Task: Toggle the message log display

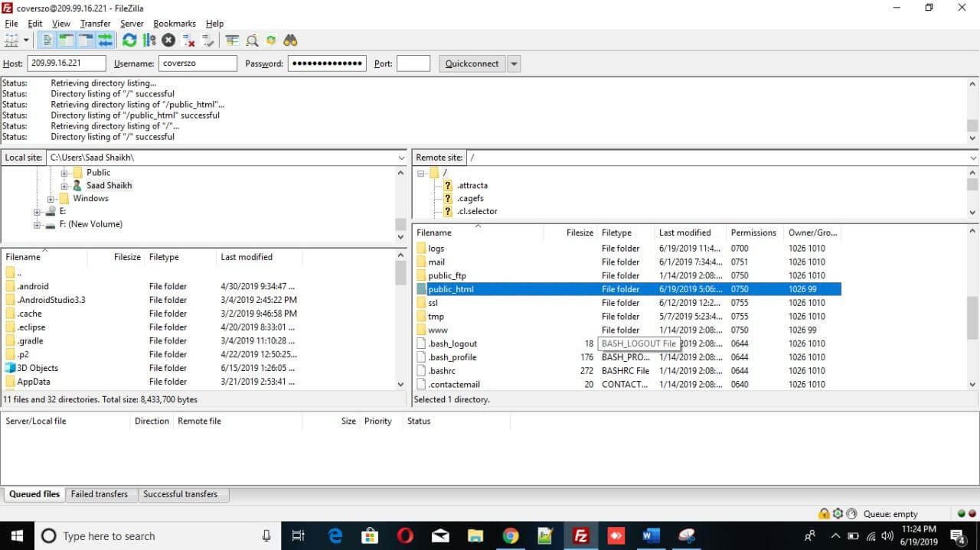Action: [x=48, y=40]
